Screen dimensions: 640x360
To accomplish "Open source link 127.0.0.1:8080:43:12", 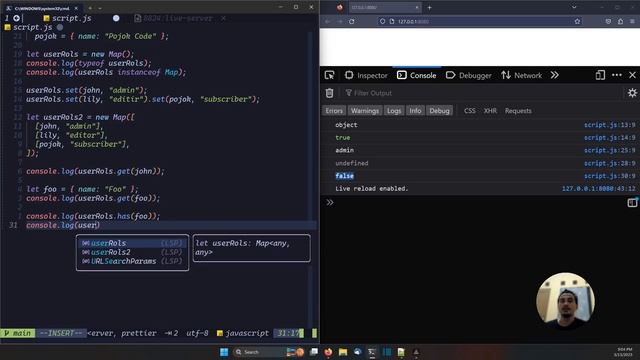I will point(598,189).
